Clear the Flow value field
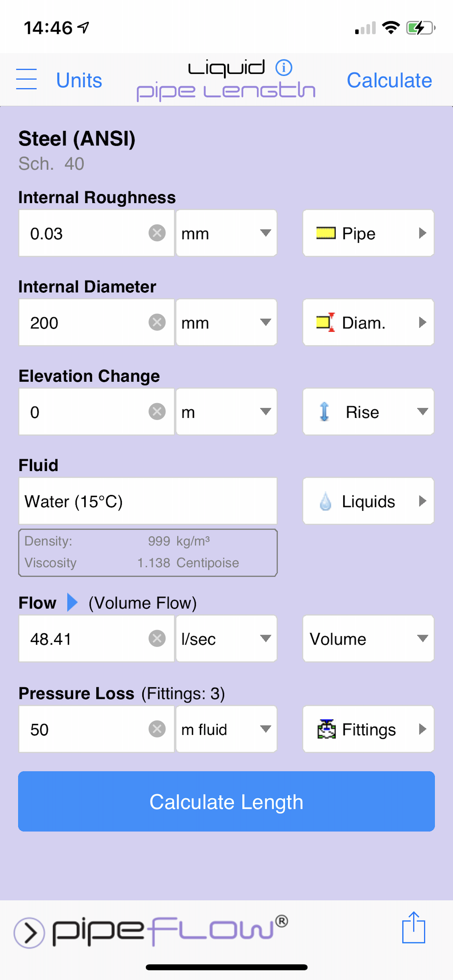This screenshot has width=453, height=980. 157,638
